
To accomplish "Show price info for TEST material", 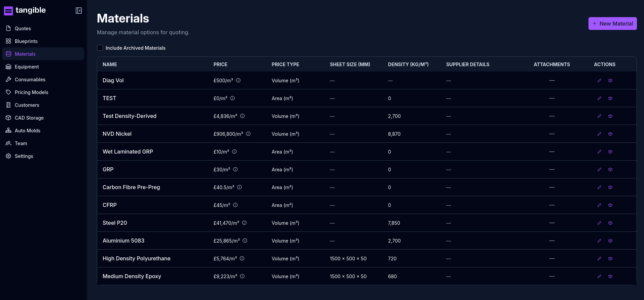I will [x=232, y=98].
